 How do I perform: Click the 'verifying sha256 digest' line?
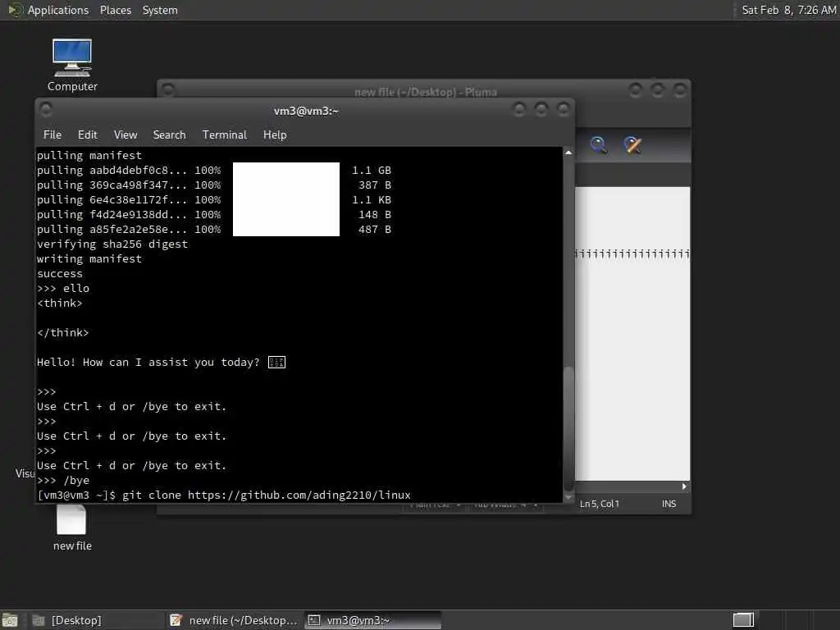coord(112,244)
